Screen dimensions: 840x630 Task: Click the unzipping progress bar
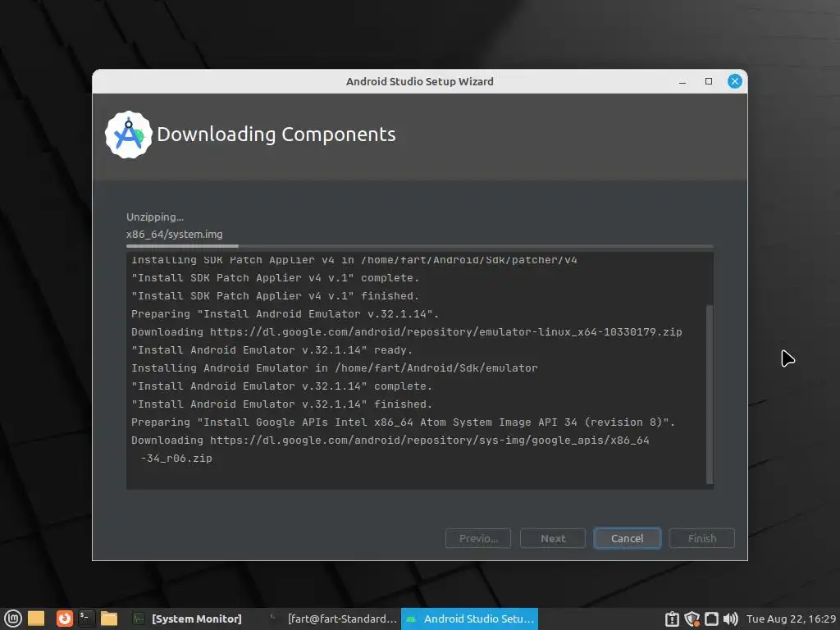click(x=419, y=246)
